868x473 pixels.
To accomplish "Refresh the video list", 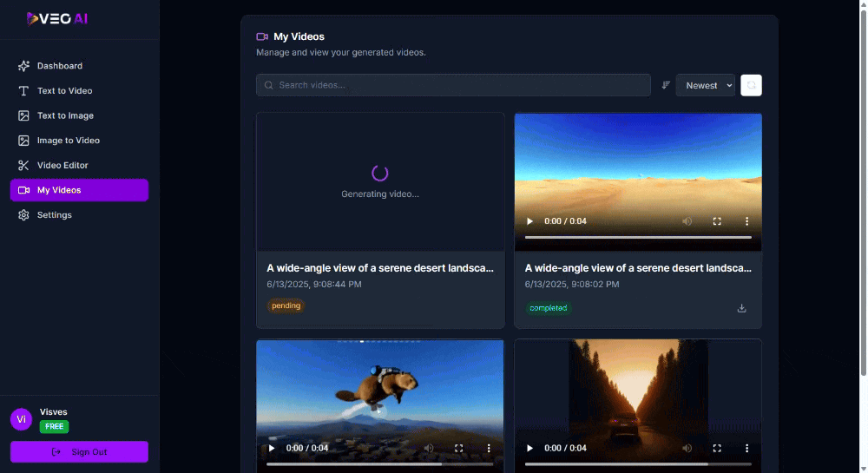I will (751, 85).
